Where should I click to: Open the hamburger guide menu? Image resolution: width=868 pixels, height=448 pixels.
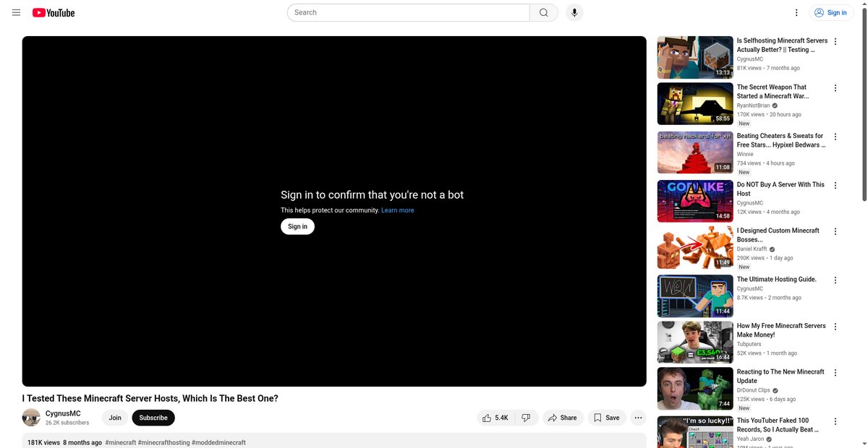coord(16,12)
